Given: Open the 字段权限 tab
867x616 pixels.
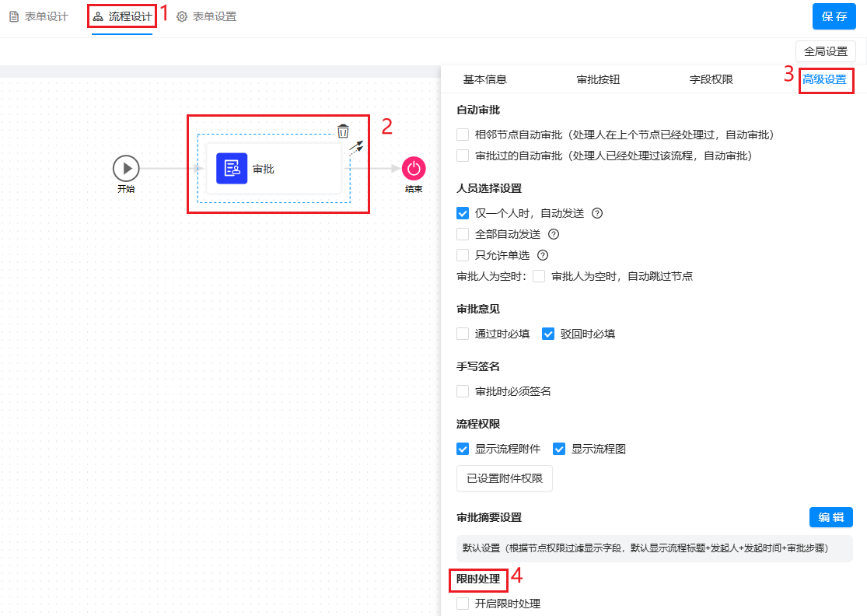Looking at the screenshot, I should [711, 79].
